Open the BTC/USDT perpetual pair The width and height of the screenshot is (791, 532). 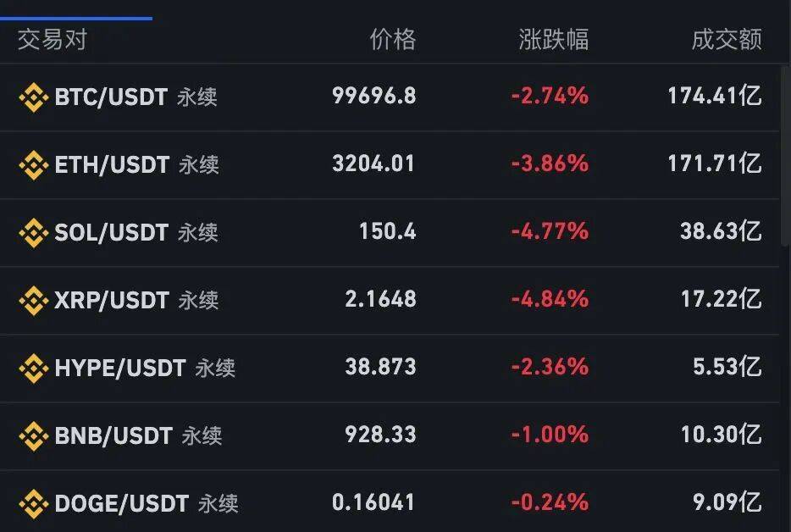(x=110, y=97)
